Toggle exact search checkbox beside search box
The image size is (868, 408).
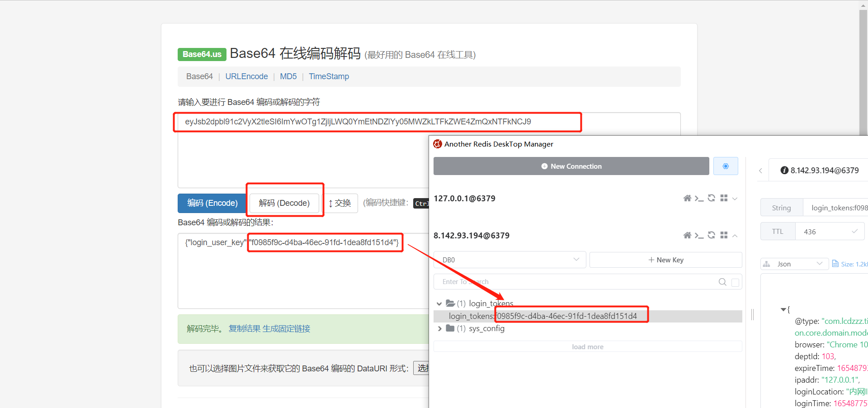coord(735,282)
